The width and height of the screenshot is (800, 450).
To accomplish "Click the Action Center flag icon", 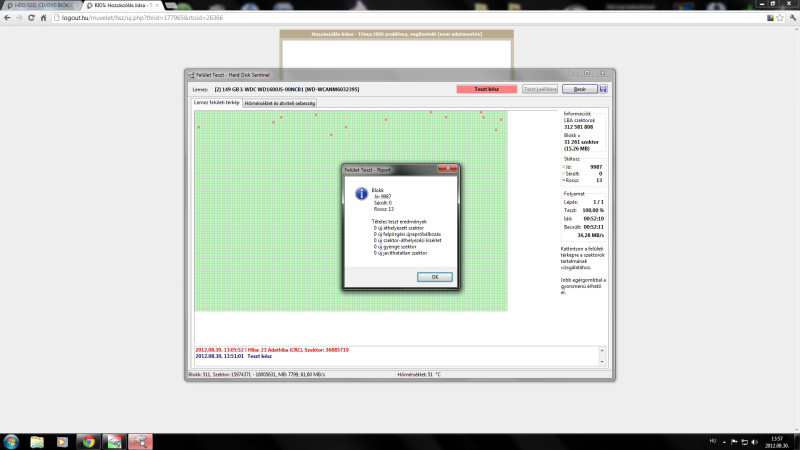I will [x=734, y=442].
